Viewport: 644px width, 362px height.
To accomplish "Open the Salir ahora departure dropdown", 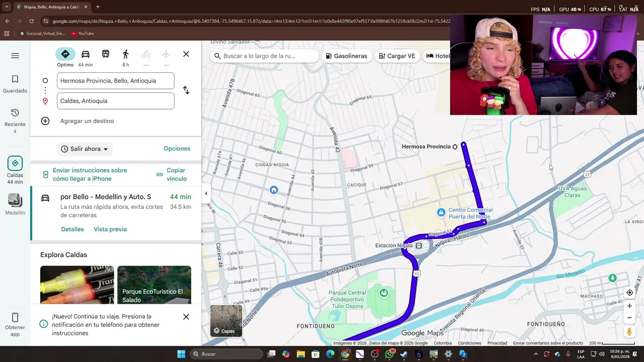I will tap(85, 149).
